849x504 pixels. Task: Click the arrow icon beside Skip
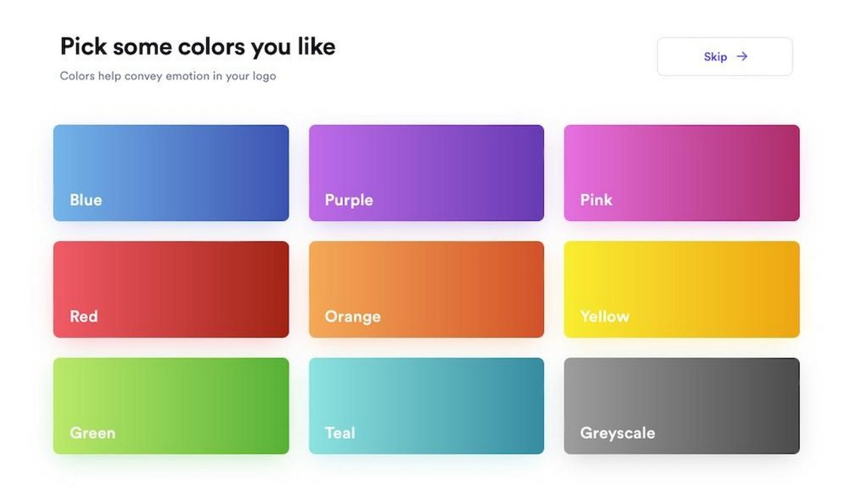coord(742,56)
